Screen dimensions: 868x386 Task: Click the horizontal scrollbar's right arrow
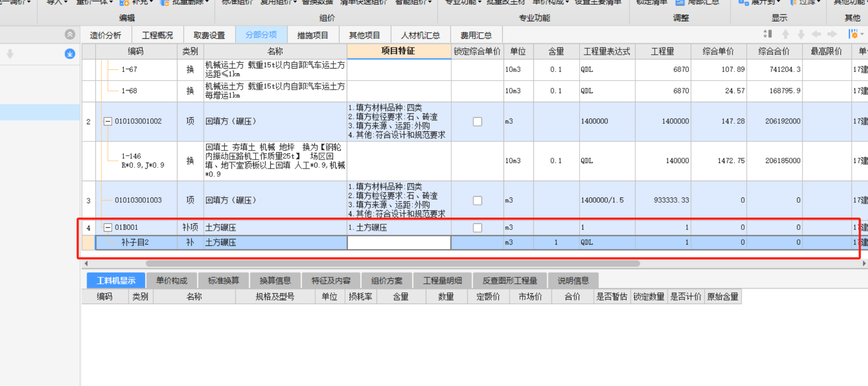click(864, 263)
